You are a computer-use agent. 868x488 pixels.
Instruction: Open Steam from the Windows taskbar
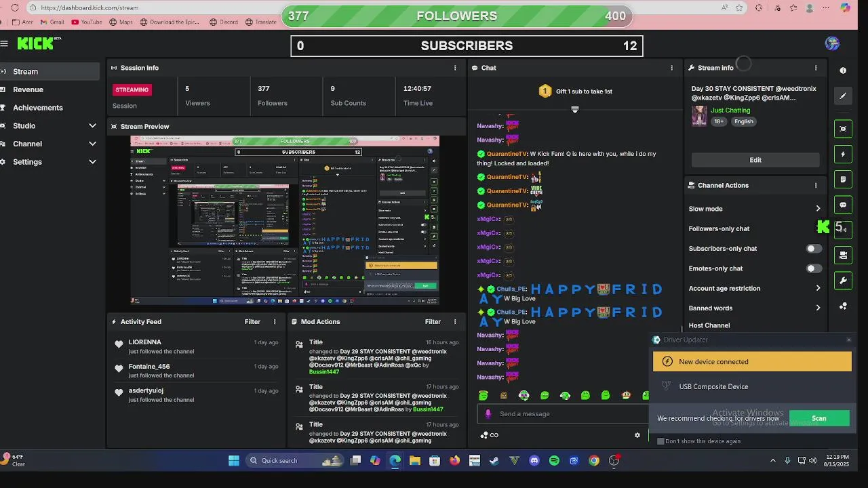click(x=494, y=461)
